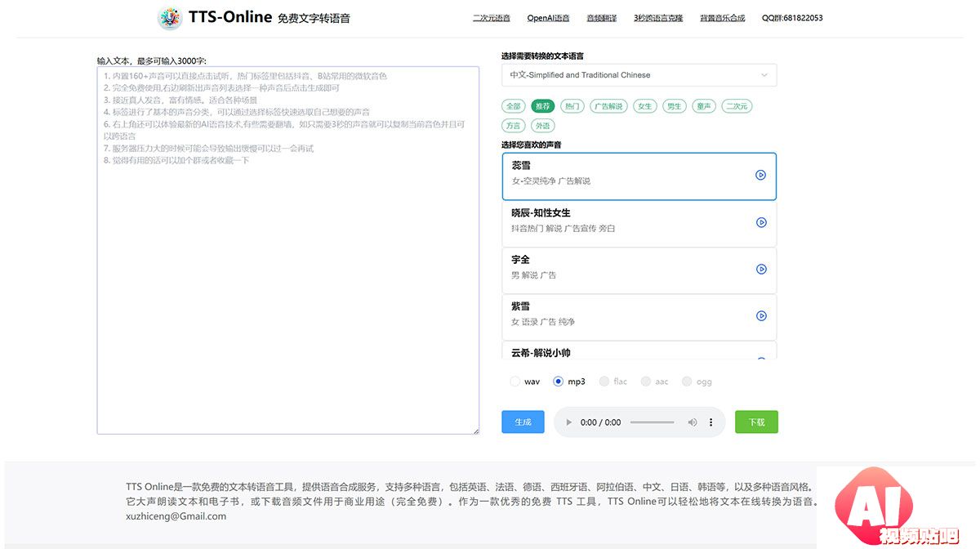Open audio player more options menu

pos(710,422)
